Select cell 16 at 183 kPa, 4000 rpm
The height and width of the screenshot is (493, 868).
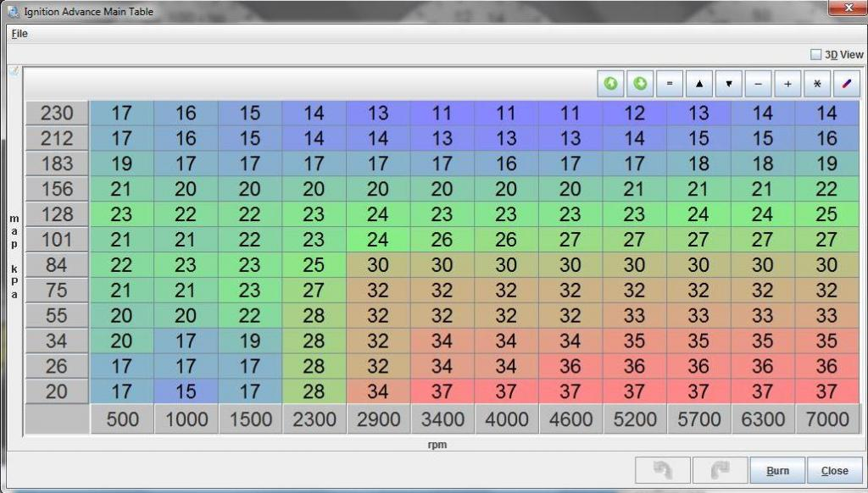pyautogui.click(x=507, y=163)
